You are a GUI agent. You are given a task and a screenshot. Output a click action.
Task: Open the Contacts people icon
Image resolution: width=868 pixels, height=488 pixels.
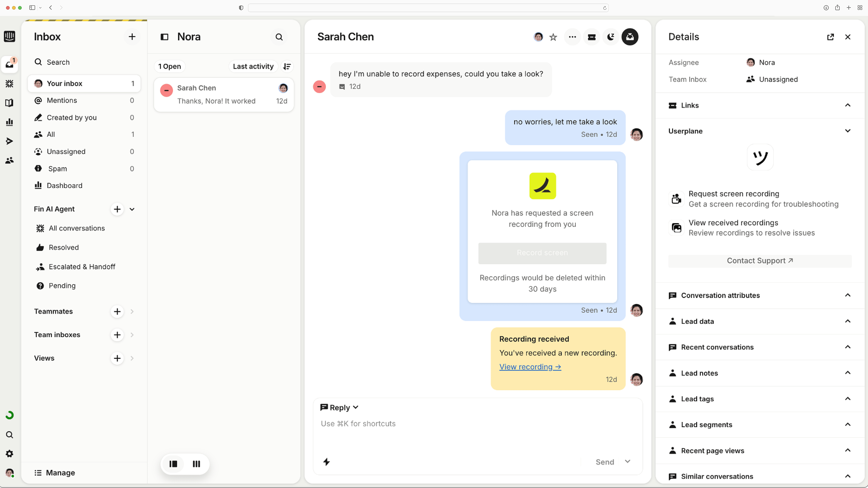point(10,160)
